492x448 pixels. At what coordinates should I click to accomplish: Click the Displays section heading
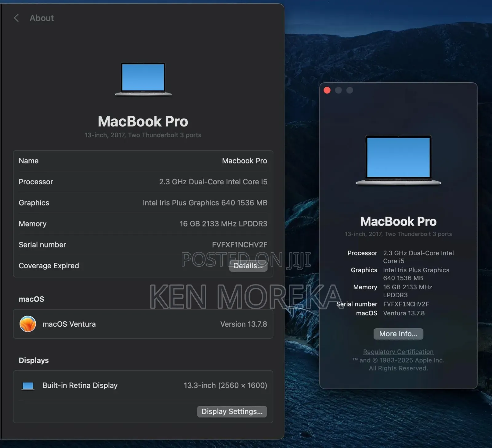coord(34,360)
